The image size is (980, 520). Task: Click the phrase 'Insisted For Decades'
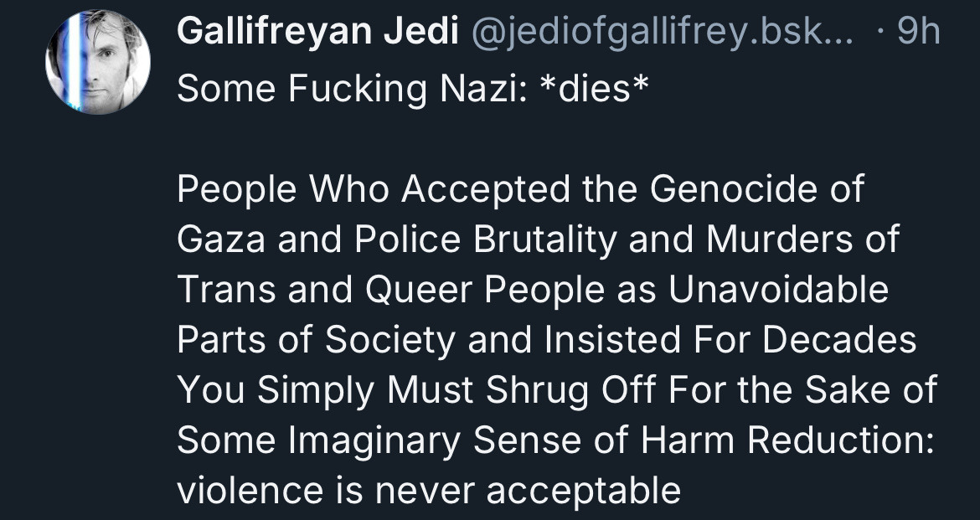[730, 340]
